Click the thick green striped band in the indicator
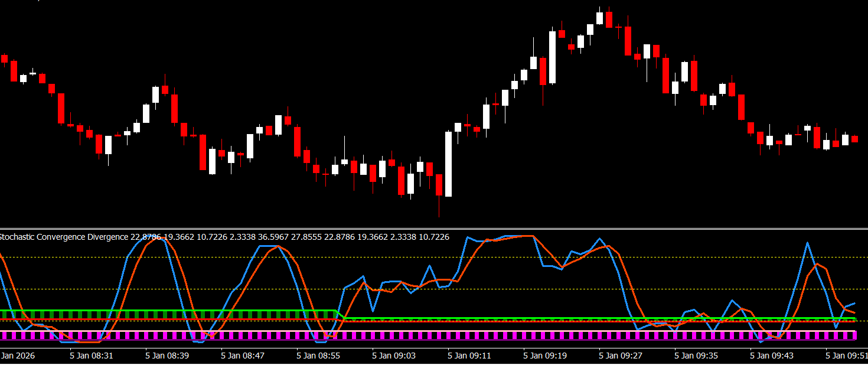 (165, 314)
